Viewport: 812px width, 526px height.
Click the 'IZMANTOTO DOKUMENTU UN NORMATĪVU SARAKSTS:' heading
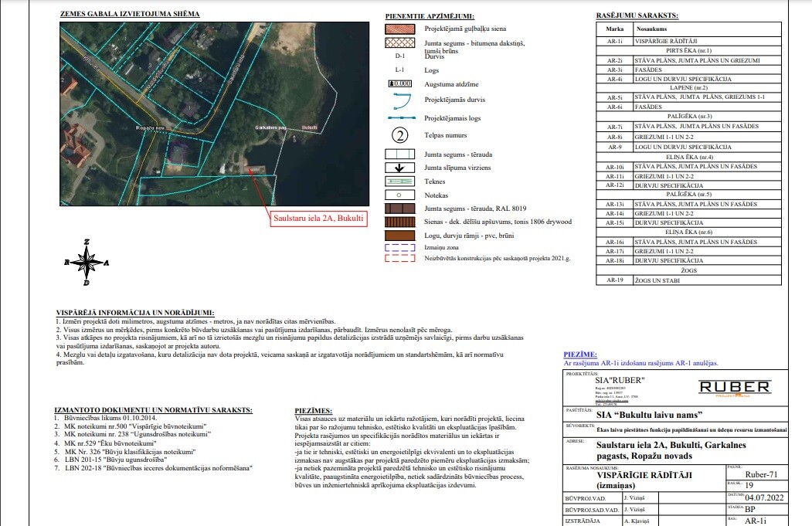153,409
